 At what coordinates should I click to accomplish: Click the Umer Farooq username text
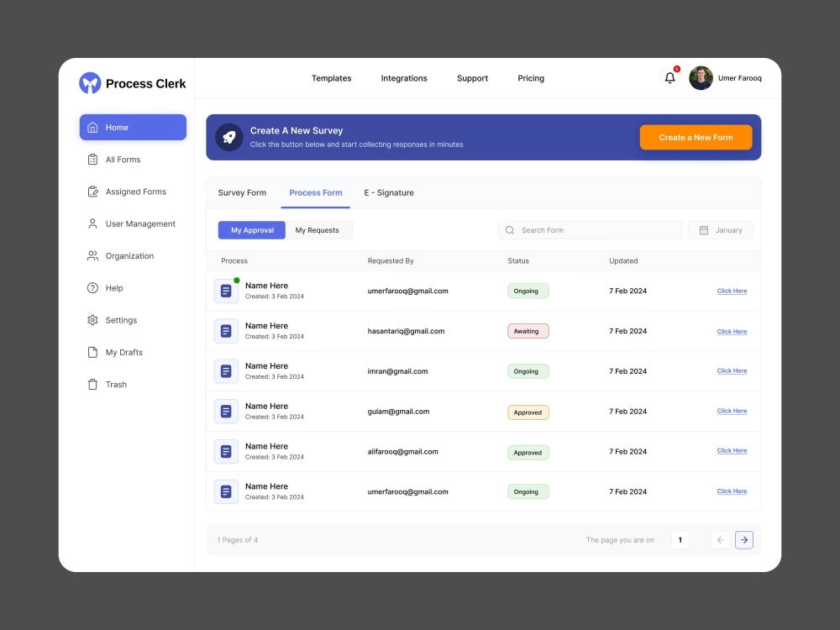point(740,78)
